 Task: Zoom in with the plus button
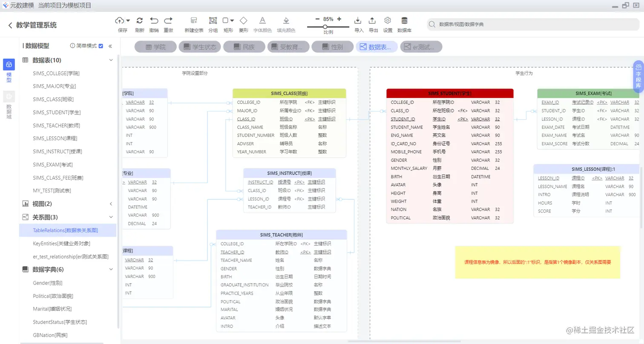click(x=339, y=19)
